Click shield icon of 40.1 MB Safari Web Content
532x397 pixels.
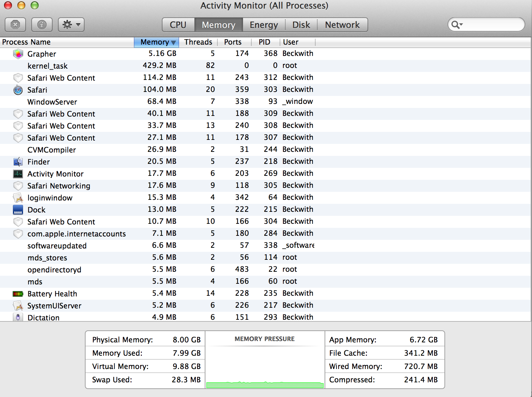(18, 114)
